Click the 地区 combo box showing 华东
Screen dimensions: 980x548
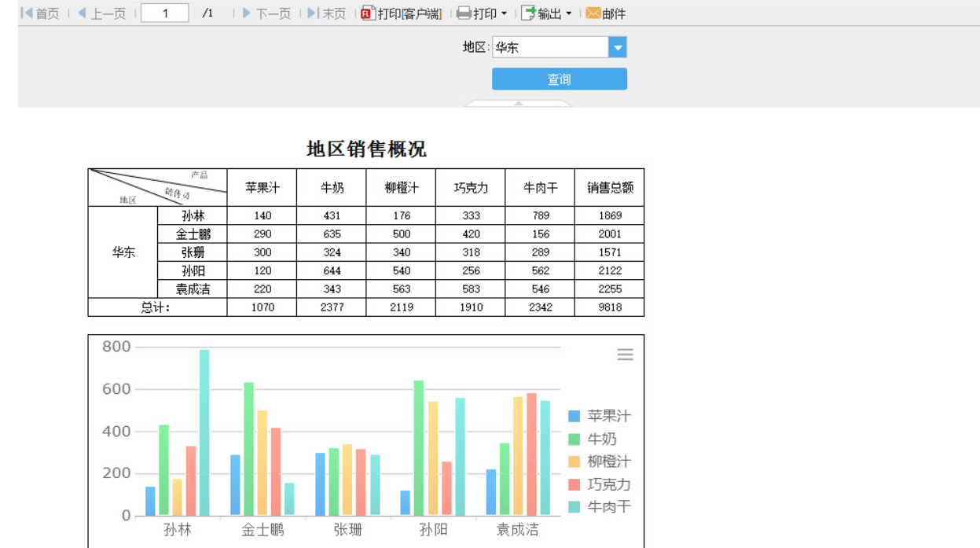(x=560, y=47)
